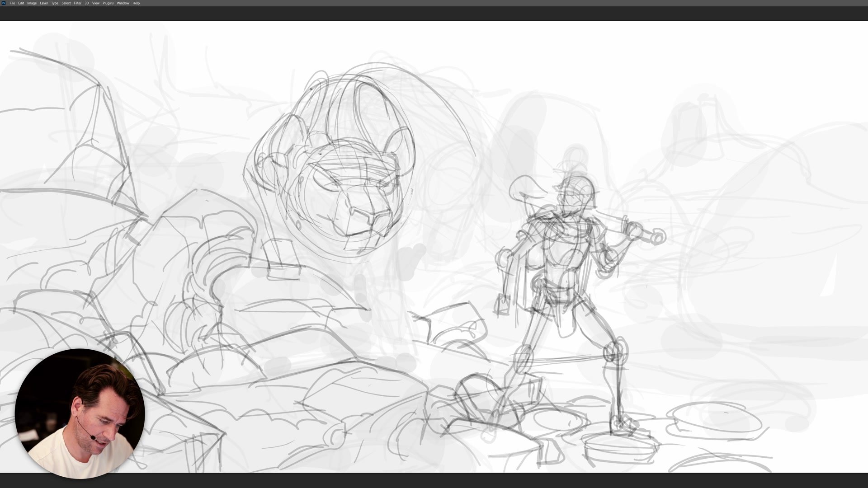The height and width of the screenshot is (488, 868).
Task: Click the Photoshop Ps logo icon
Action: pos(4,3)
